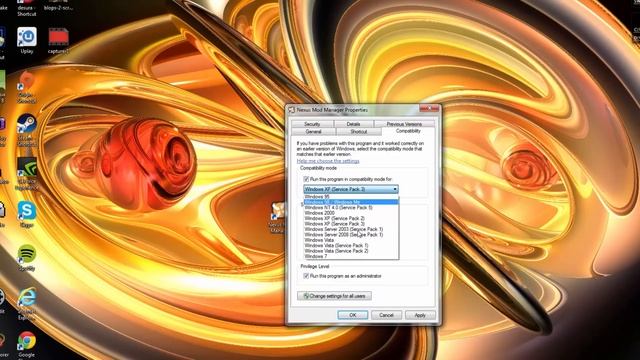This screenshot has width=640, height=360.
Task: Launch Internet Explorer from the desktop
Action: tap(27, 302)
